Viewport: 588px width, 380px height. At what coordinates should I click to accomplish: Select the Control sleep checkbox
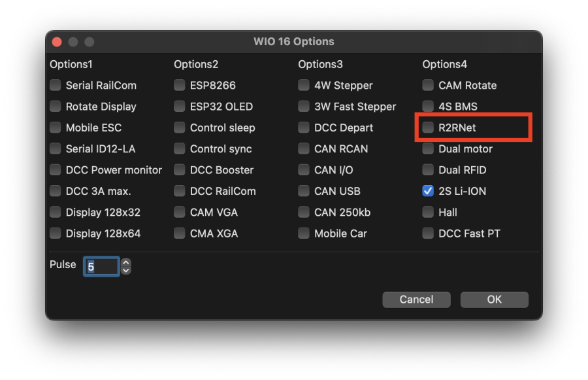[x=180, y=128]
